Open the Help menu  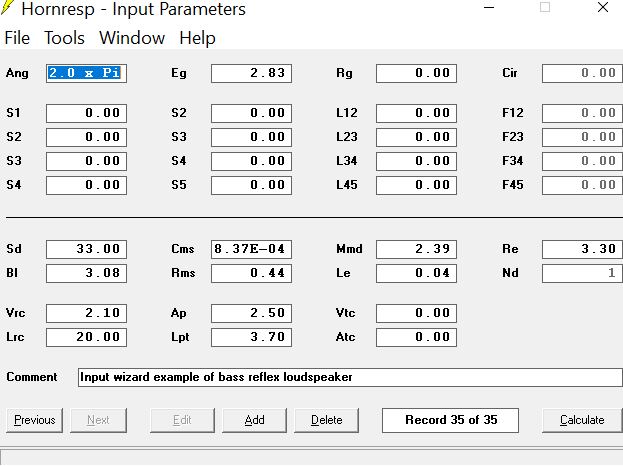coord(197,38)
